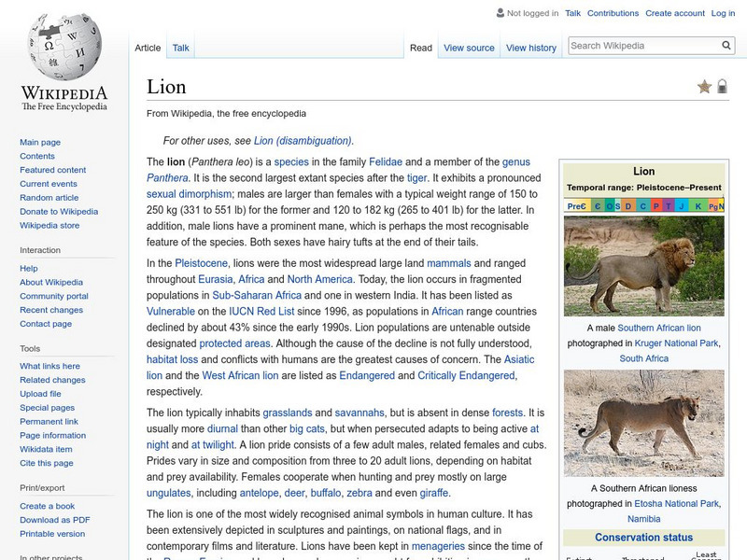Follow the tiger link
The image size is (747, 560).
(416, 178)
